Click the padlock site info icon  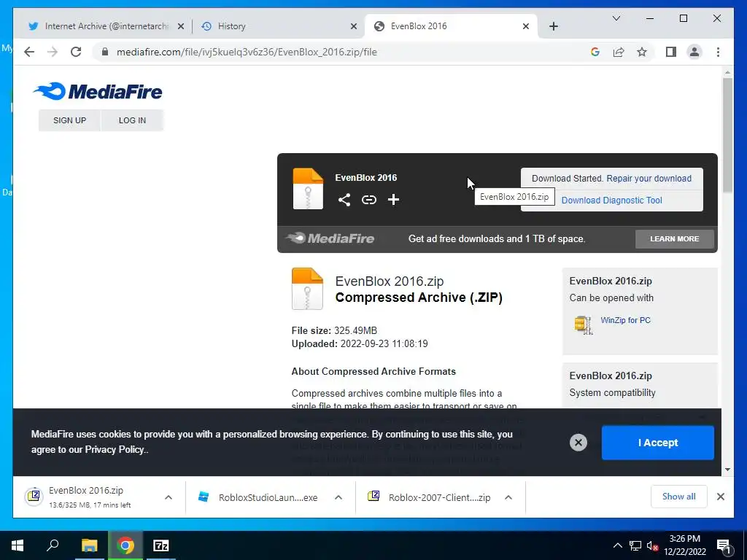tap(105, 52)
